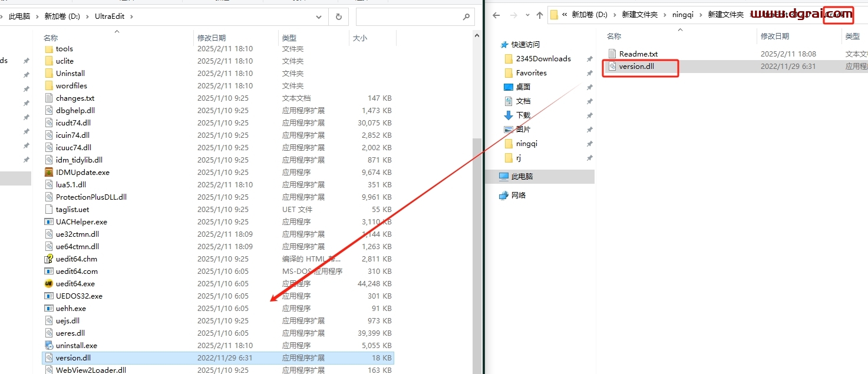
Task: Click the wordfiles folder icon
Action: [49, 86]
